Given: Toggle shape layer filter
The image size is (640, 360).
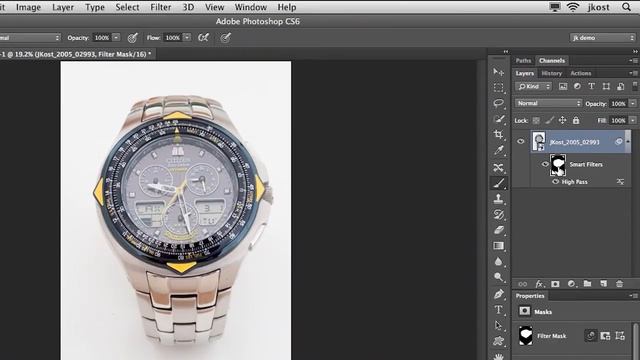Looking at the screenshot, I should tap(606, 86).
